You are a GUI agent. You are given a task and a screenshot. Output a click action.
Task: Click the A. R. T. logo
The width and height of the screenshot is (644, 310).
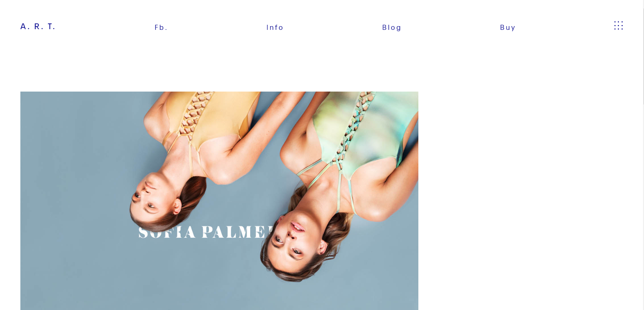point(38,26)
